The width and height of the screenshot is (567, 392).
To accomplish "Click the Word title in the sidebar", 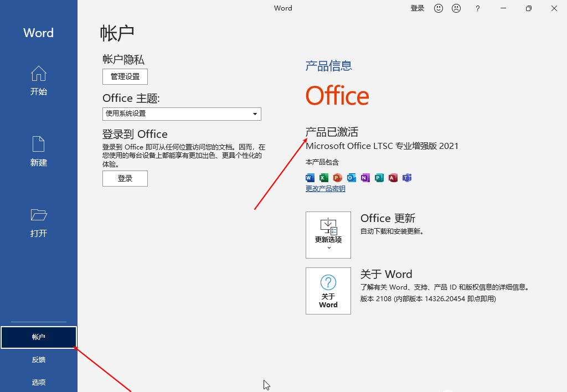I will (x=38, y=33).
